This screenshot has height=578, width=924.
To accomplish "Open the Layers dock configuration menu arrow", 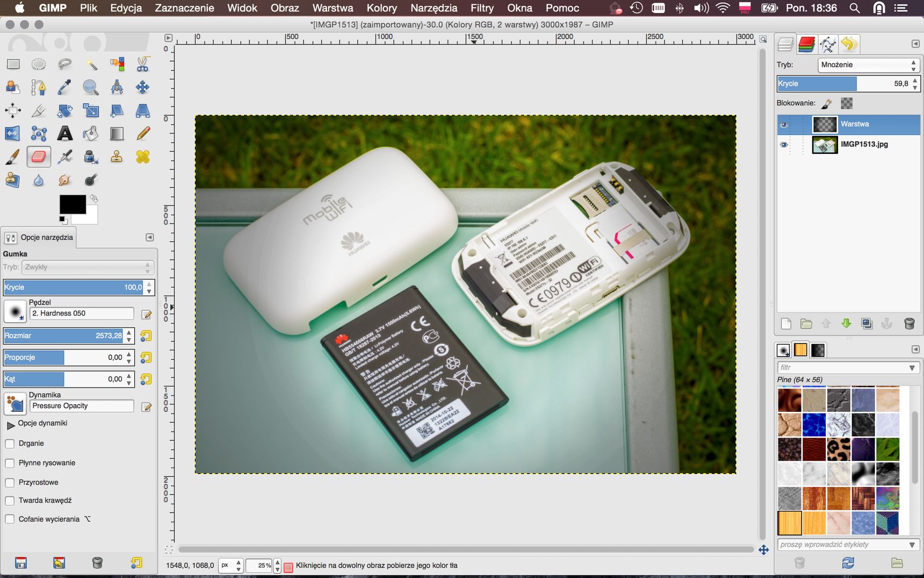I will coord(915,44).
